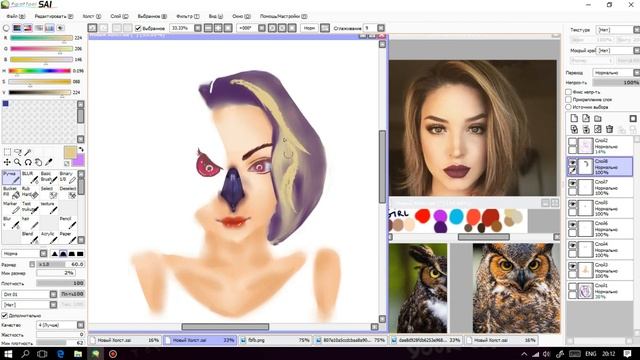Choose the Acrylic brush preset
This screenshot has width=640, height=360.
point(49,238)
